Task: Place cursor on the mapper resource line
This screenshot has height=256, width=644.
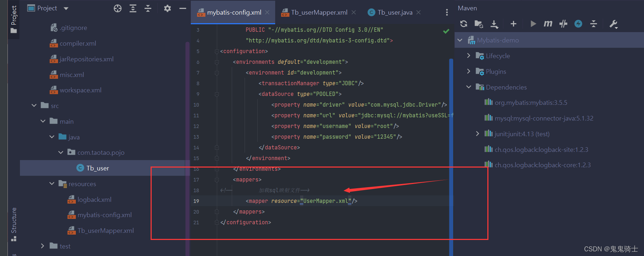Action: tap(301, 201)
